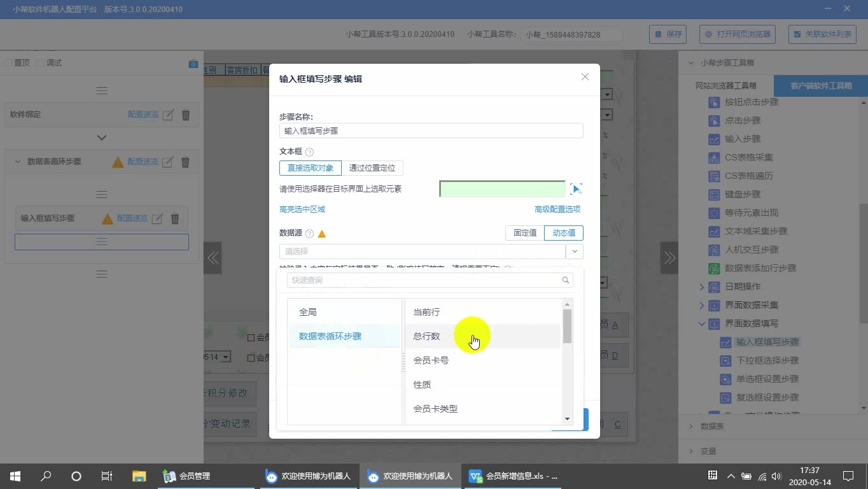The width and height of the screenshot is (868, 489).
Task: Choose 会员卡类型 from the field list
Action: tap(483, 409)
